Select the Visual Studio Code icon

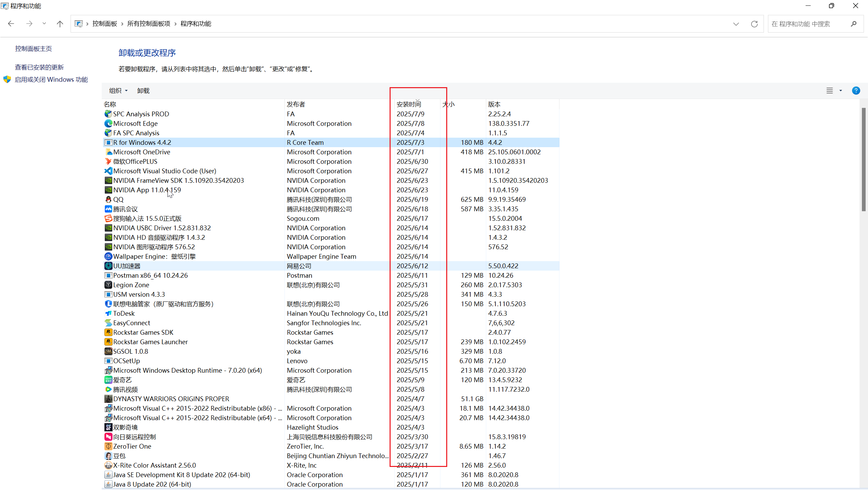tap(108, 171)
